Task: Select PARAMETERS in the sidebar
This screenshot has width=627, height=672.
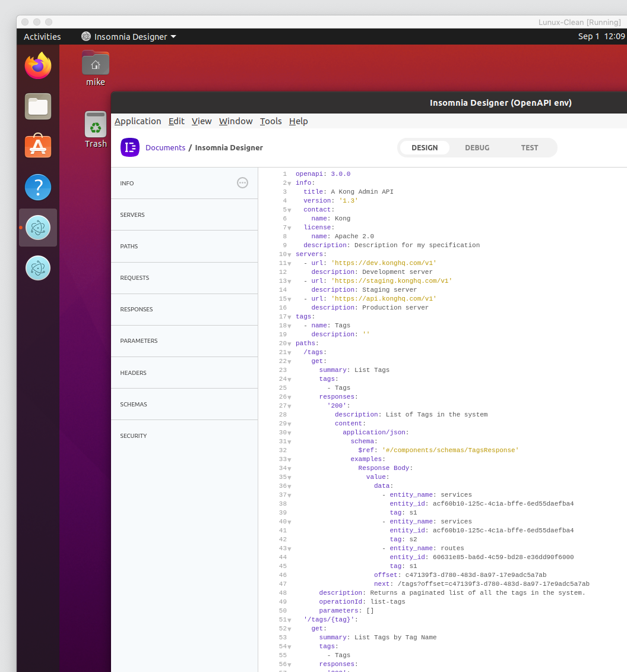Action: pos(184,340)
